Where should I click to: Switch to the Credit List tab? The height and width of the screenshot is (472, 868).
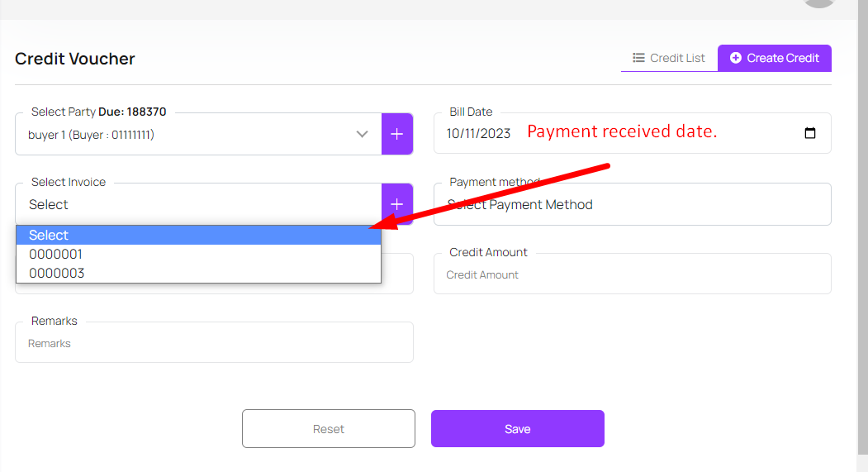[670, 58]
